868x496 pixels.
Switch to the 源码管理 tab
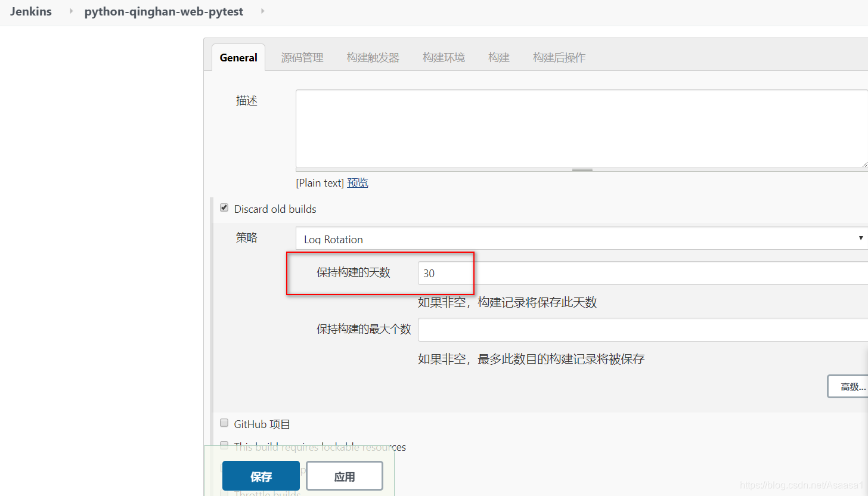(302, 57)
